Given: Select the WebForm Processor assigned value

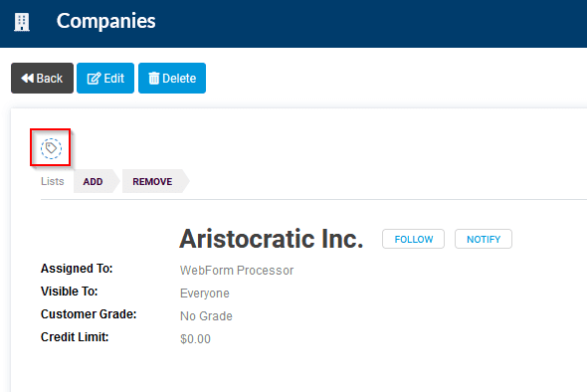Looking at the screenshot, I should click(x=237, y=271).
